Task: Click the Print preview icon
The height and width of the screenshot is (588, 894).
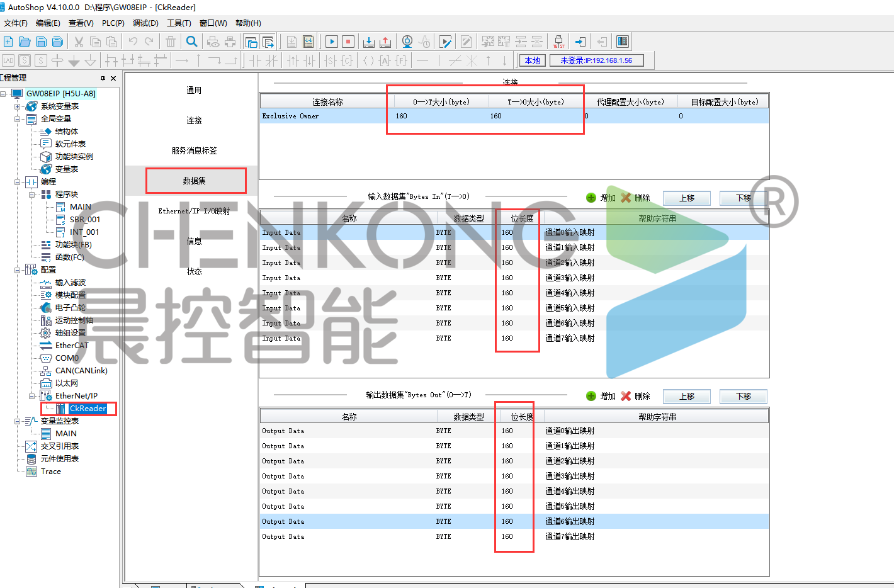Action: (x=213, y=42)
